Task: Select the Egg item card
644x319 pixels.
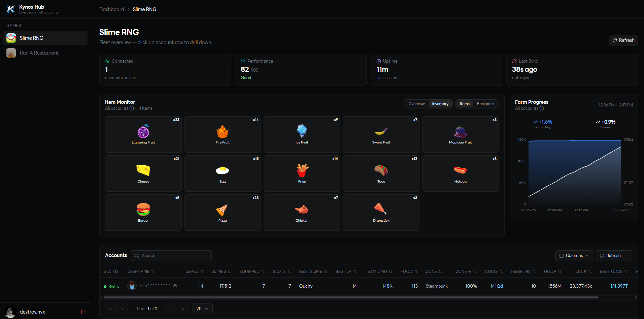Action: point(223,173)
